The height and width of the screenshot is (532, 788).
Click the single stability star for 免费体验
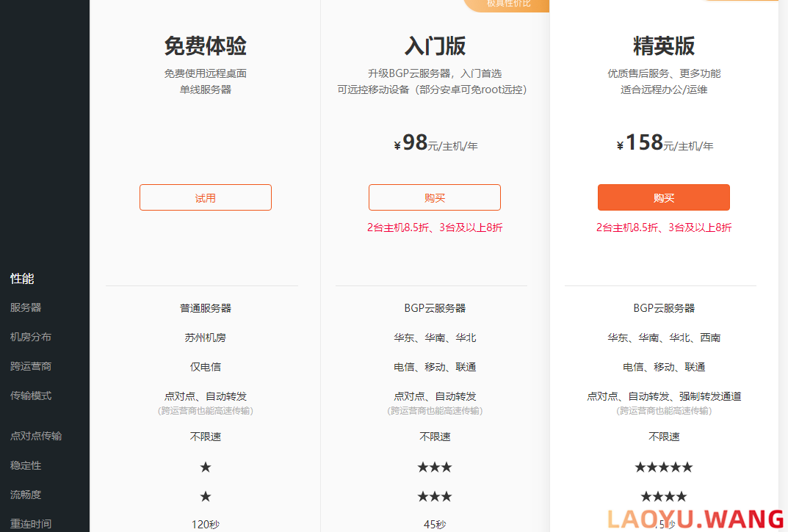[x=206, y=467]
